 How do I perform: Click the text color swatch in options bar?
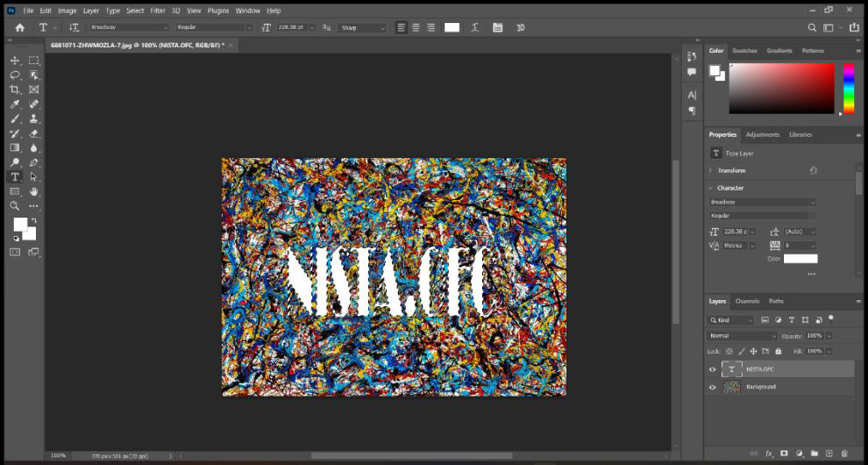tap(452, 27)
